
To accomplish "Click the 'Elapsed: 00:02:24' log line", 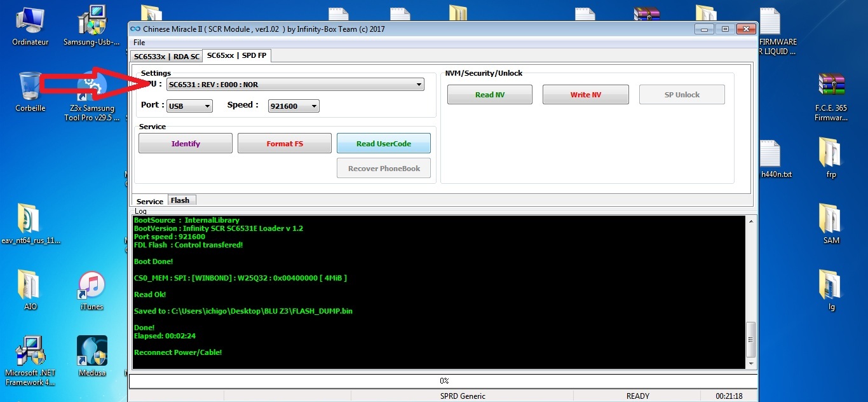I will coord(165,336).
